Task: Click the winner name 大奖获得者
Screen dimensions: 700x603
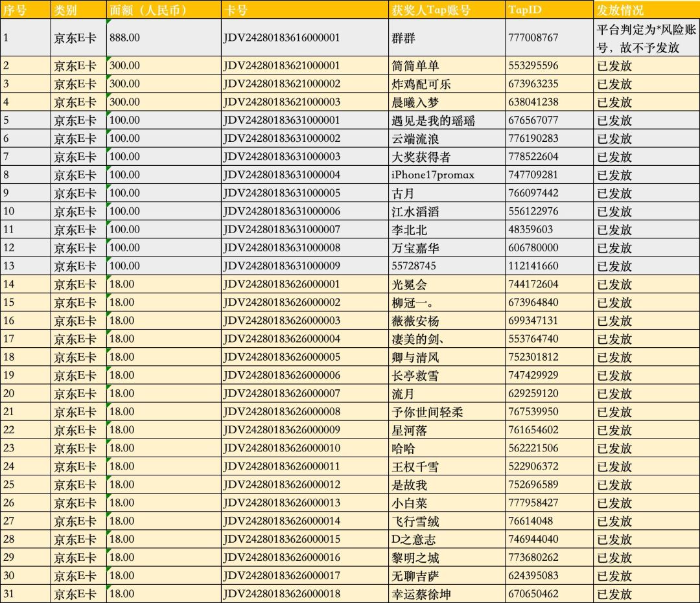Action: (x=421, y=157)
